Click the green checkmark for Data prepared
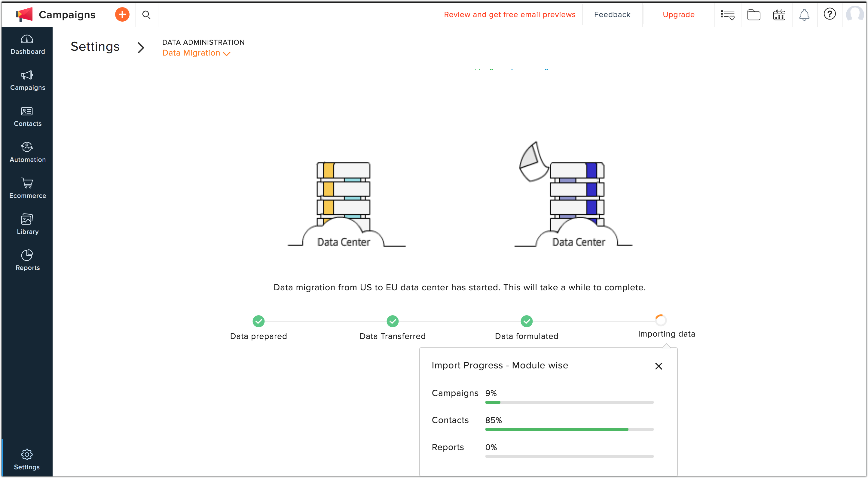 click(x=258, y=321)
